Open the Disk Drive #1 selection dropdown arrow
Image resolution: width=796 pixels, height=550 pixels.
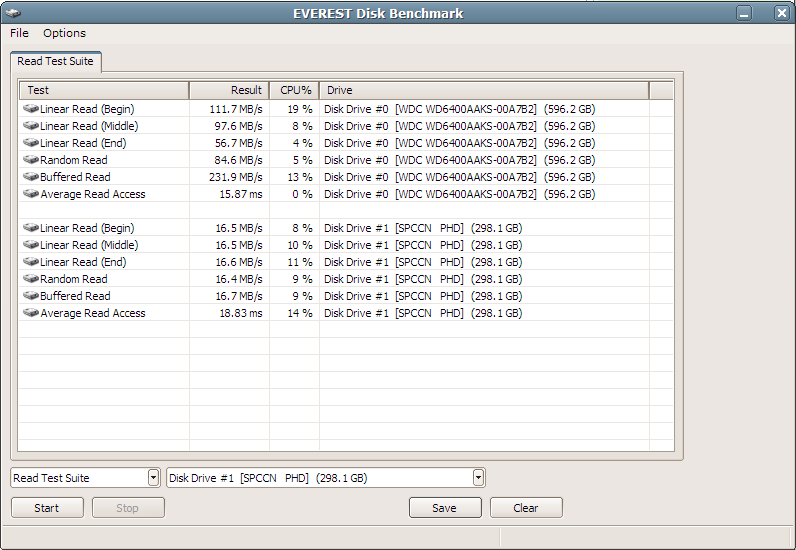[478, 478]
